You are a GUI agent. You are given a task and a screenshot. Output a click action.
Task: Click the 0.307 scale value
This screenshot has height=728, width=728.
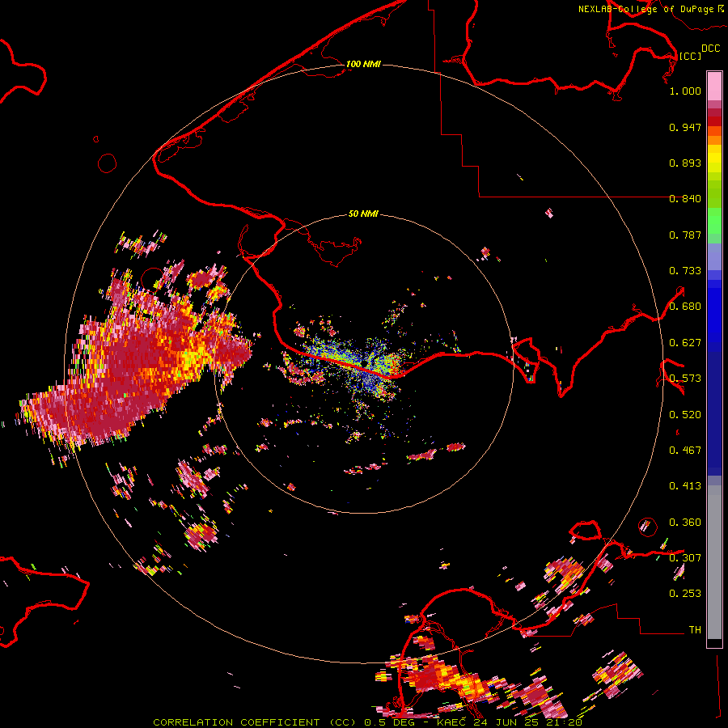coord(685,558)
